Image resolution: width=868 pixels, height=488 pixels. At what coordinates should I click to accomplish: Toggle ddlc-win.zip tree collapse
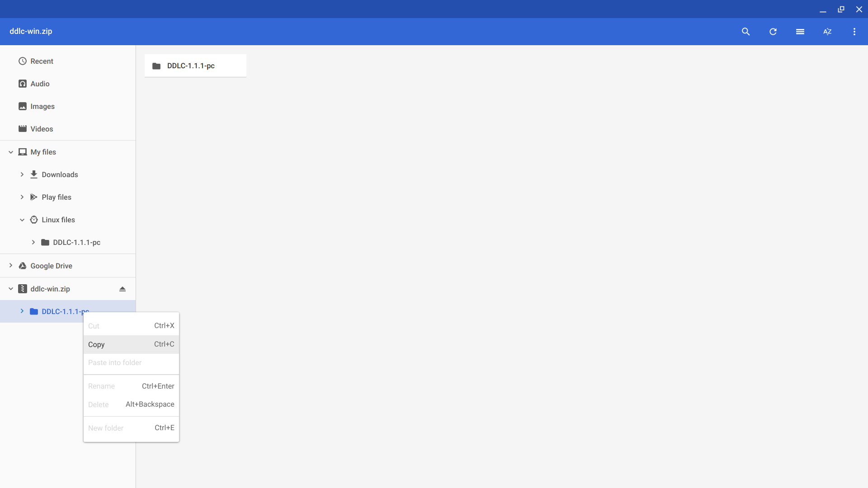point(9,289)
